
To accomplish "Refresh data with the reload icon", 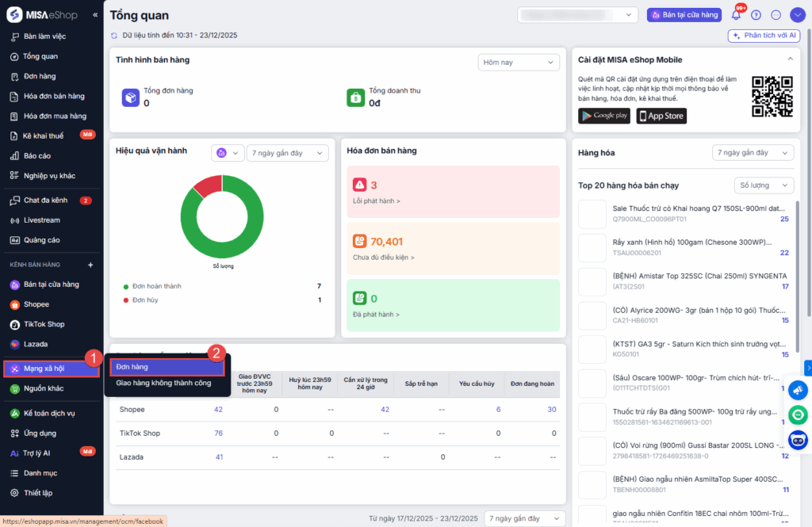I will pos(114,36).
